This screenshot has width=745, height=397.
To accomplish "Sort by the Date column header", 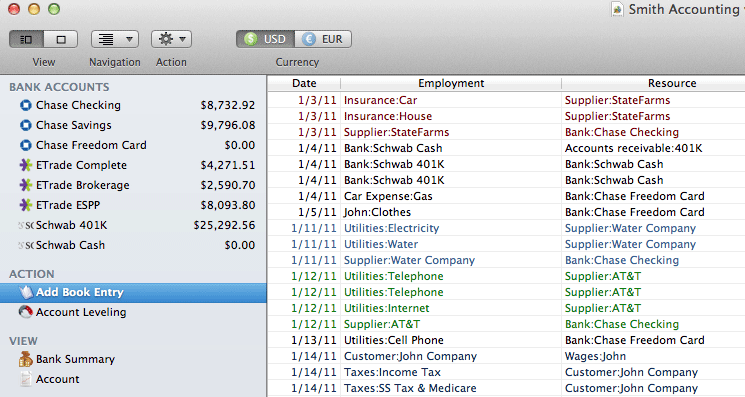I will coord(304,83).
